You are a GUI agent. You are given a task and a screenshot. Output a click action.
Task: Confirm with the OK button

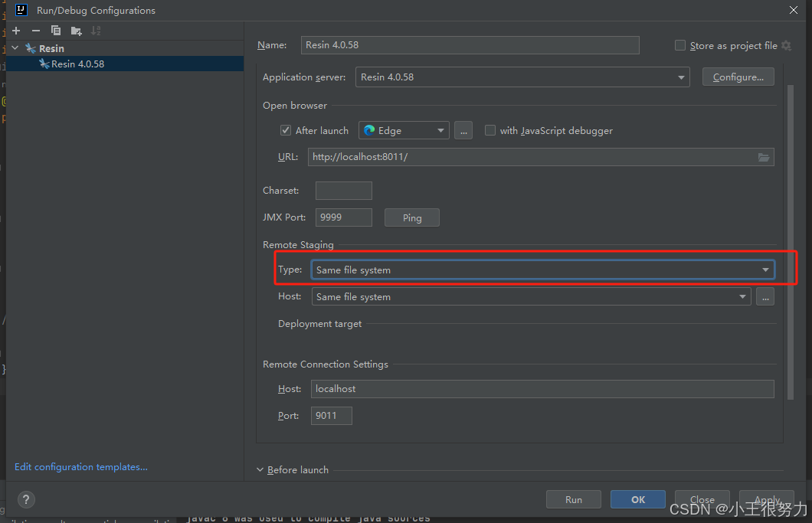[638, 500]
